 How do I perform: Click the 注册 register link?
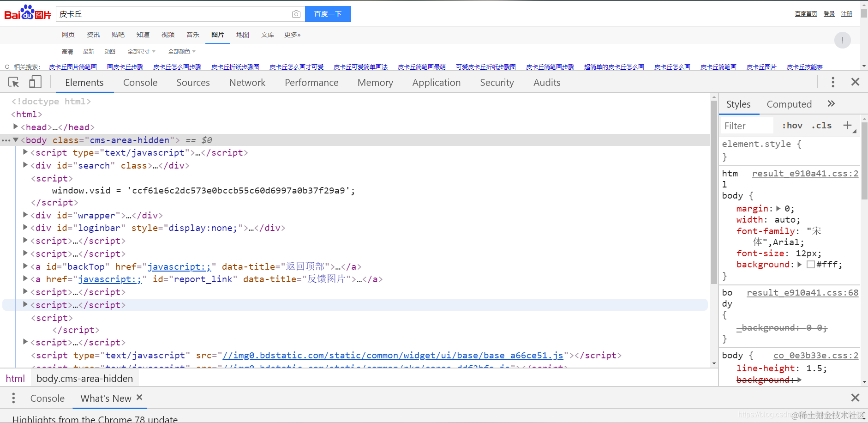point(847,14)
